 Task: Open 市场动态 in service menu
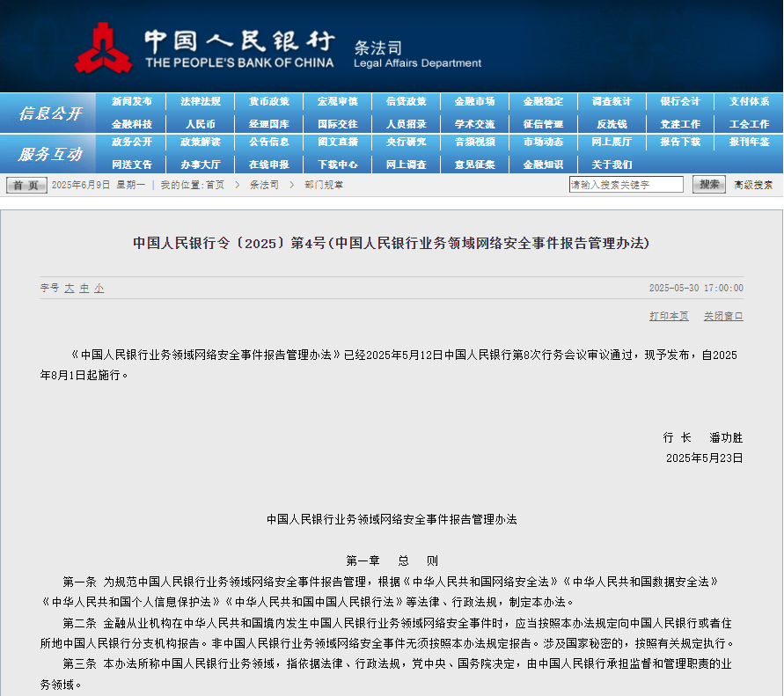pyautogui.click(x=543, y=142)
